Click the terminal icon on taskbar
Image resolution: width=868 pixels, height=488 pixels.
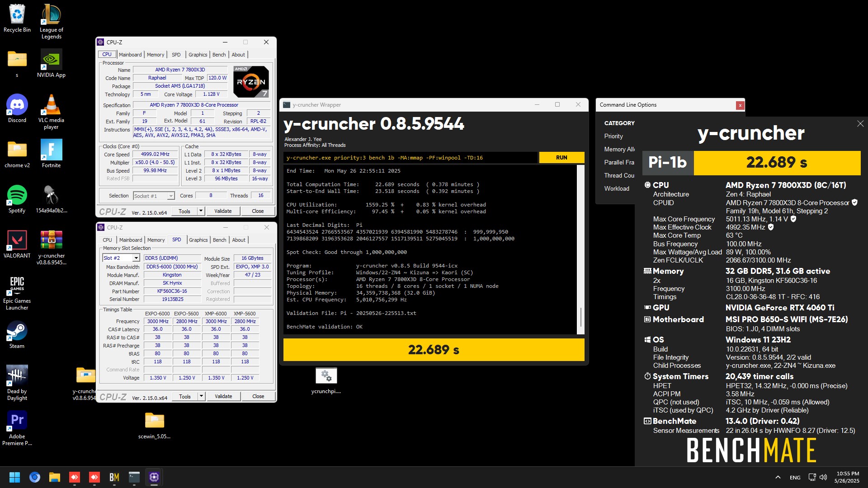(x=134, y=477)
